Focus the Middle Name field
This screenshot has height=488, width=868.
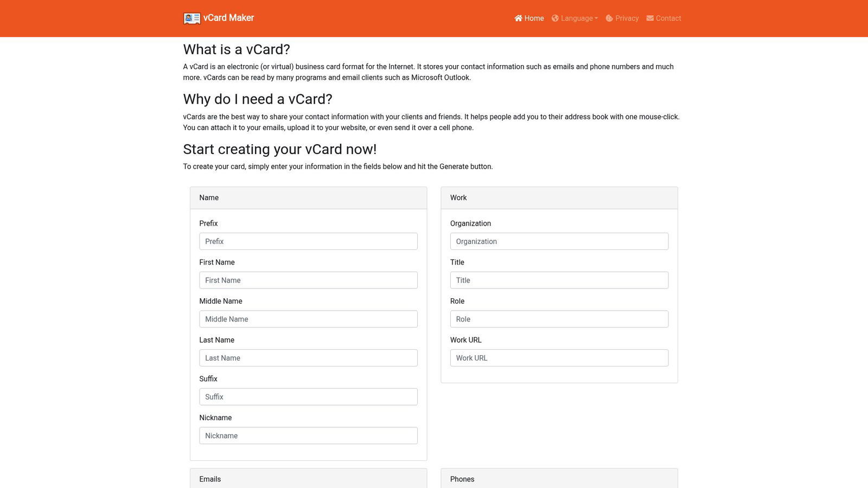[x=308, y=319]
